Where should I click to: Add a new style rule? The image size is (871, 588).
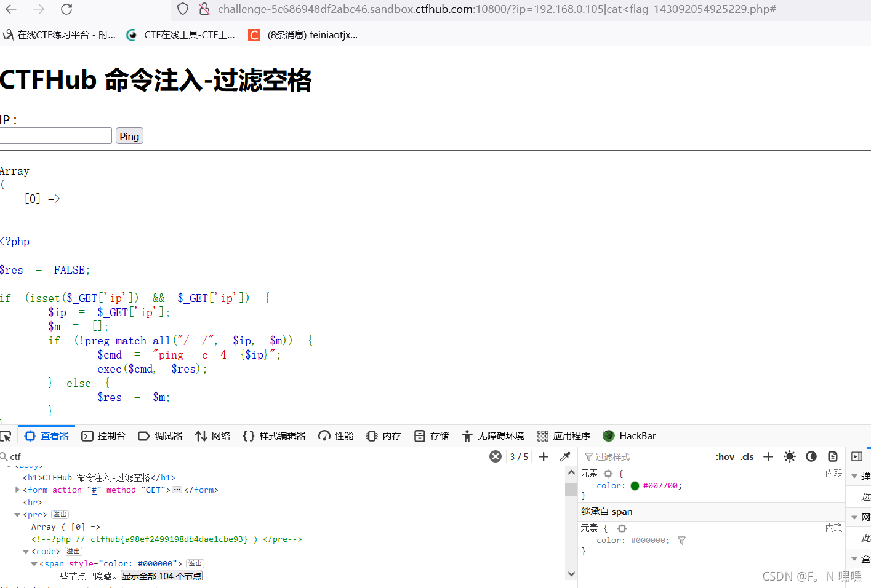click(x=768, y=456)
